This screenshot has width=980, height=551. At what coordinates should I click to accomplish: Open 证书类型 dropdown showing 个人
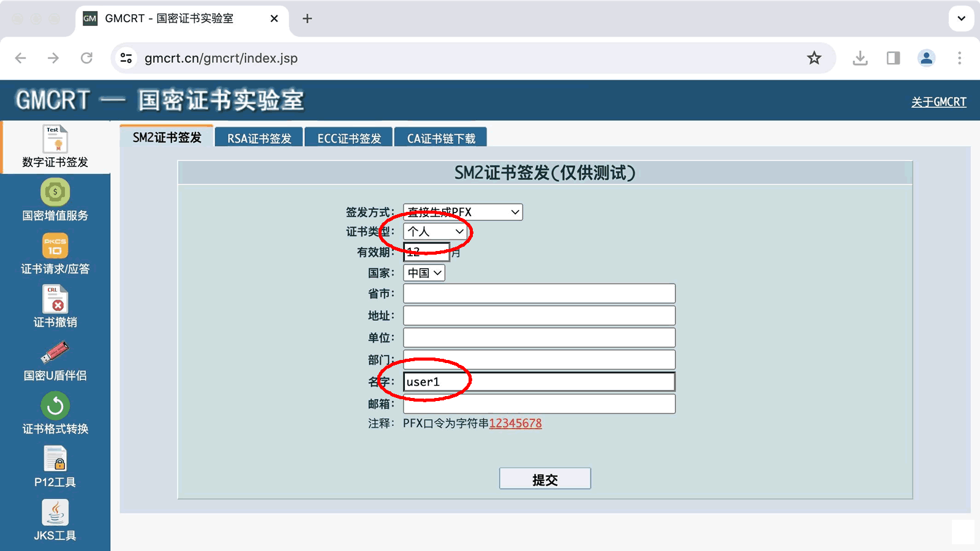click(x=435, y=231)
